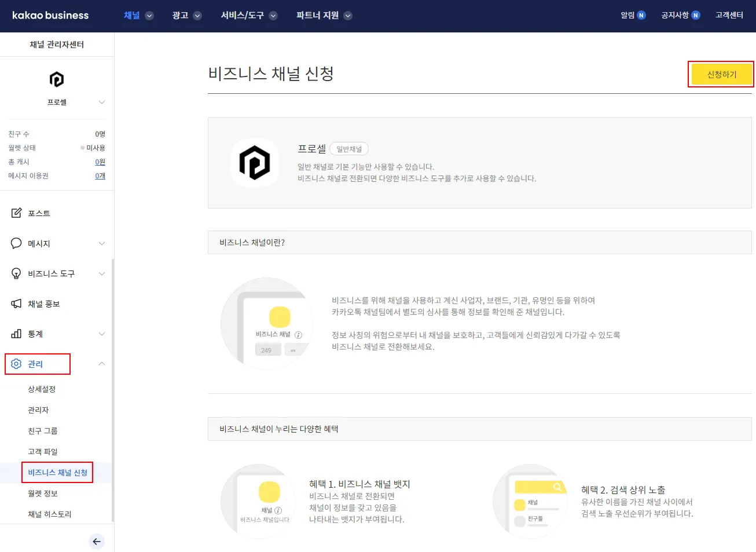The width and height of the screenshot is (756, 552).
Task: Expand the 통계 submenu chevron
Action: pyautogui.click(x=102, y=334)
